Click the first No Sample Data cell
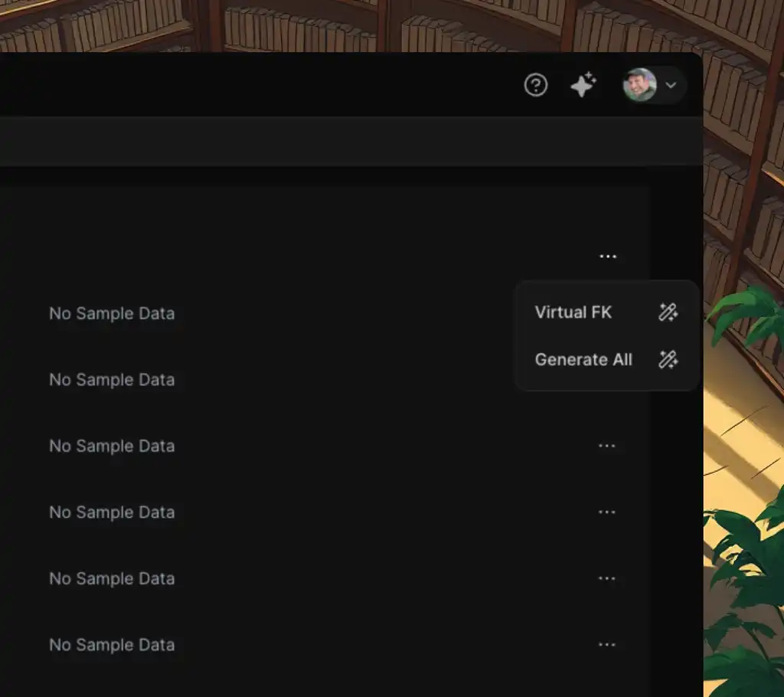 click(112, 313)
